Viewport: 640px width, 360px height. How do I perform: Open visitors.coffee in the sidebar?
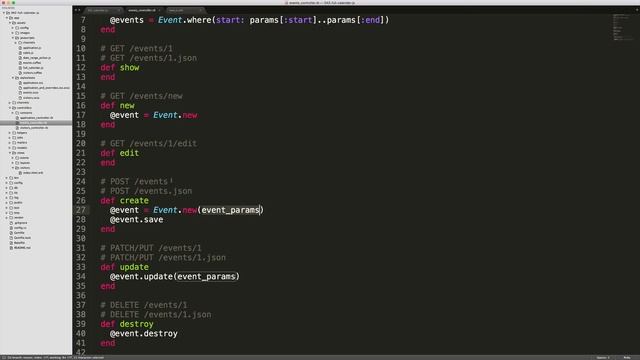click(x=33, y=73)
